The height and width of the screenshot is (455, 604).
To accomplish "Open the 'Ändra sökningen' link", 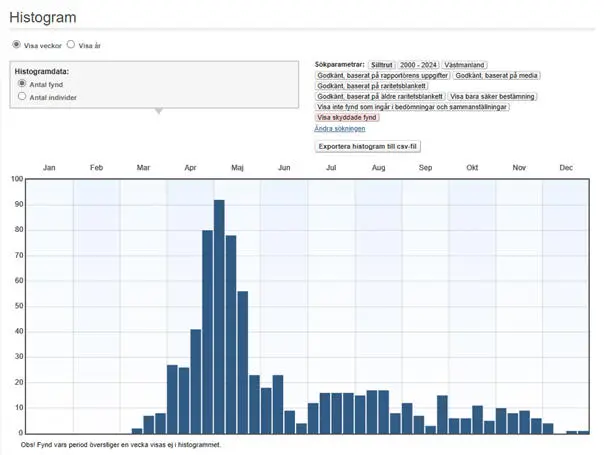I will tap(340, 129).
